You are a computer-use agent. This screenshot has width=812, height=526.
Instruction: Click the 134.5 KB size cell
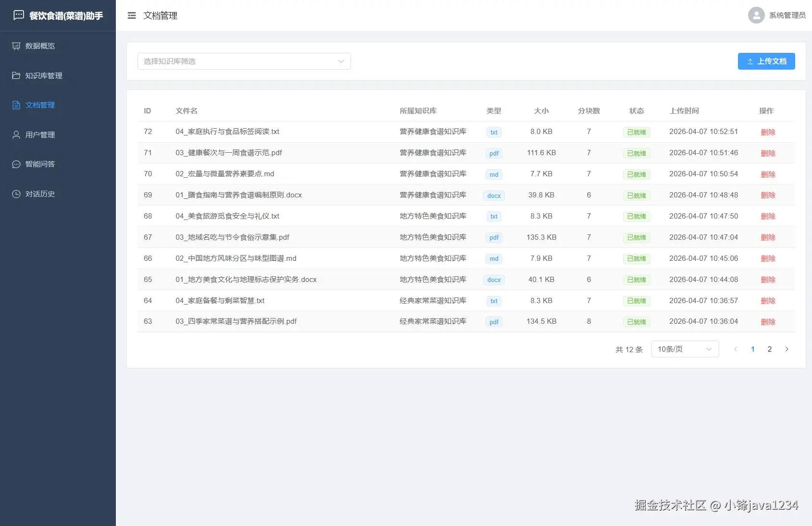541,321
